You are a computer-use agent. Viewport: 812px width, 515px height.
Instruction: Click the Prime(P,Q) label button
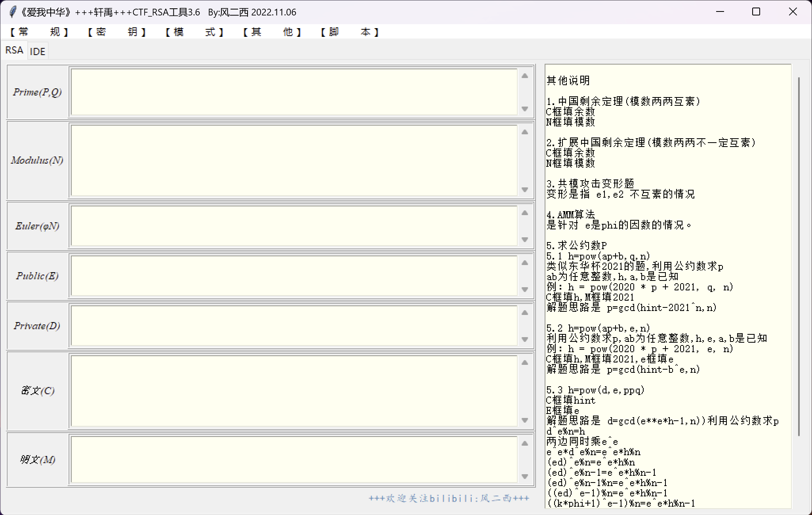pyautogui.click(x=38, y=92)
